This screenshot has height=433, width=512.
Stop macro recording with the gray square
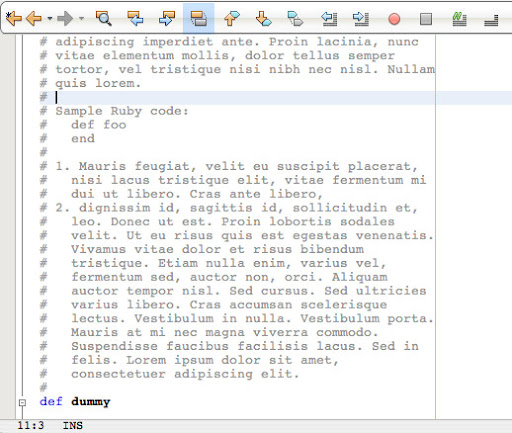click(x=426, y=19)
